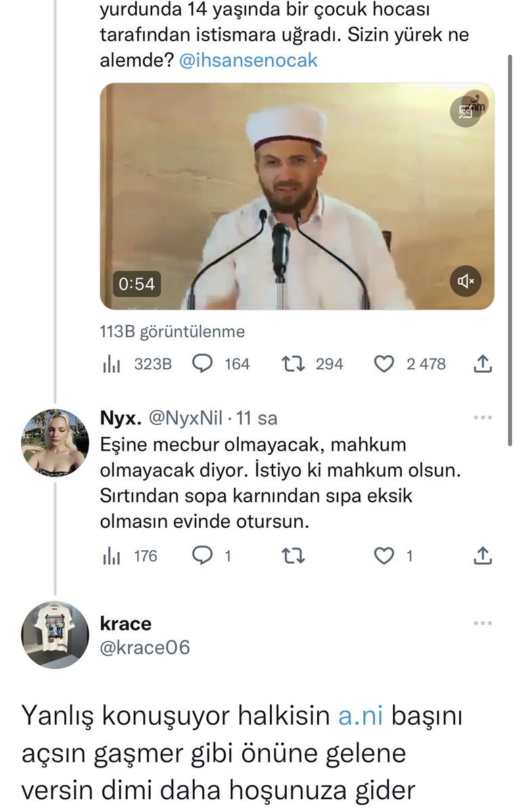Play the 0:54 video
The width and height of the screenshot is (516, 812).
click(x=297, y=196)
